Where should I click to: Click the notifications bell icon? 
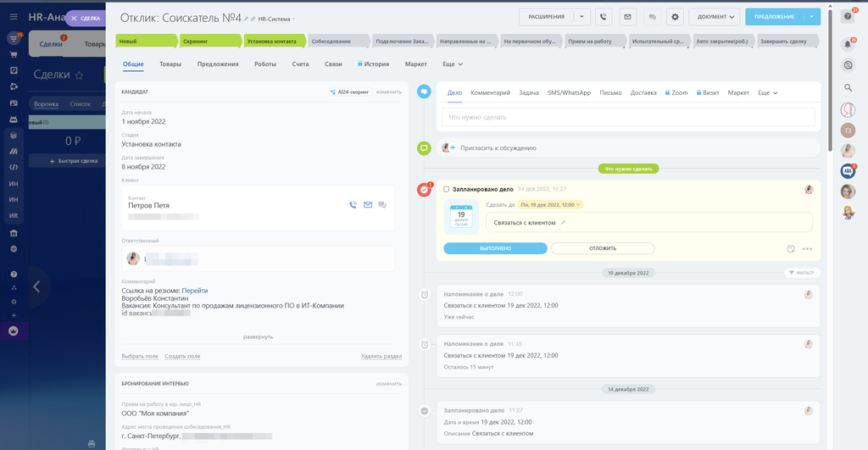pos(847,43)
